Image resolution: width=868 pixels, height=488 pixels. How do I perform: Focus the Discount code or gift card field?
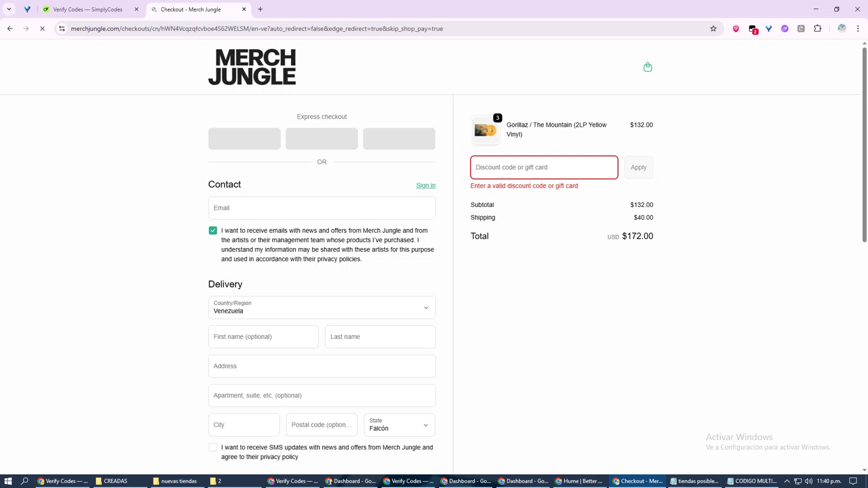point(544,167)
